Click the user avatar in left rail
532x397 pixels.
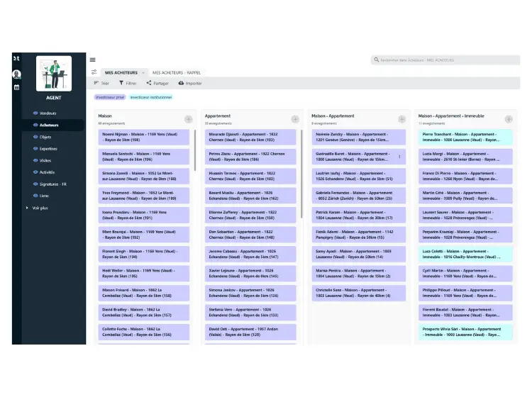pos(16,74)
